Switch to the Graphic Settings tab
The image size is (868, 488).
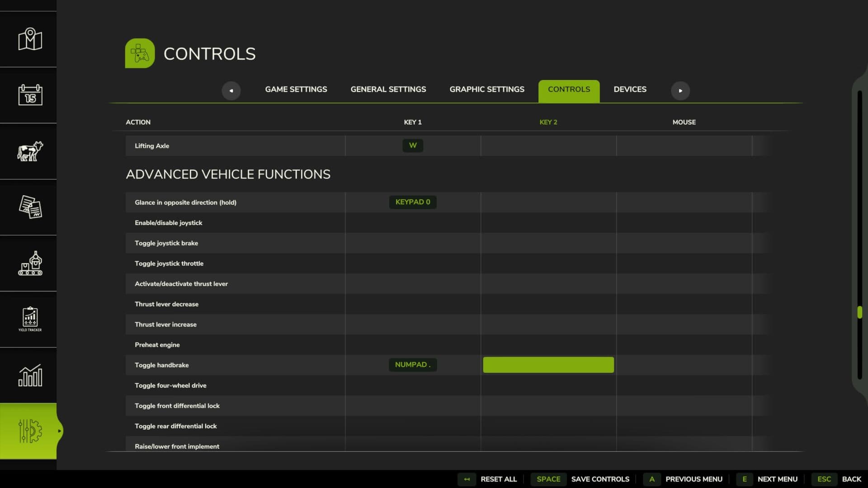tap(487, 89)
